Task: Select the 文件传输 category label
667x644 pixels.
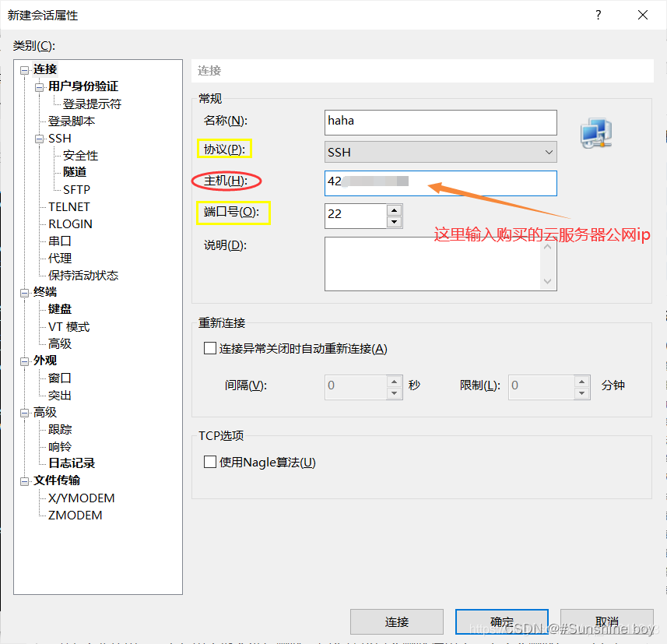Action: click(57, 480)
